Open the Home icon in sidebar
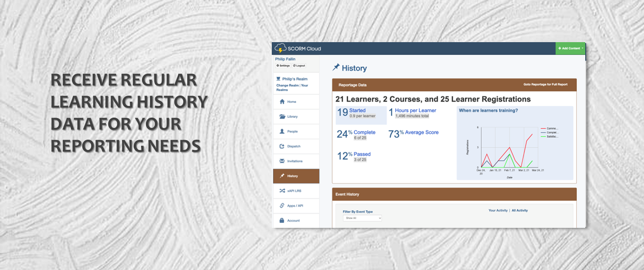644x270 pixels. coord(282,101)
